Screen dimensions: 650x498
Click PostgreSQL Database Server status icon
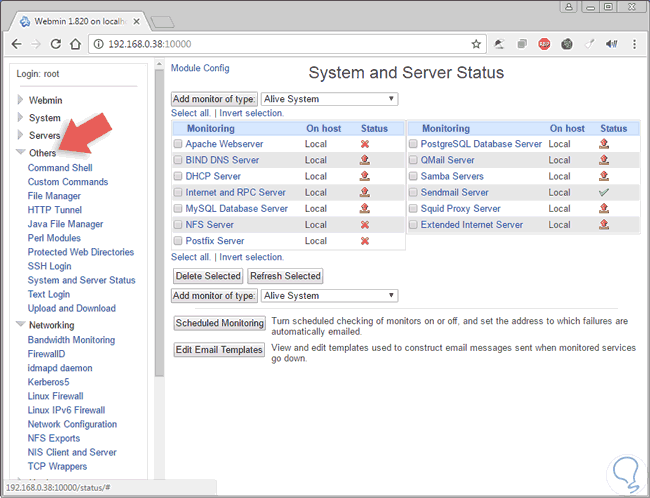pyautogui.click(x=604, y=143)
